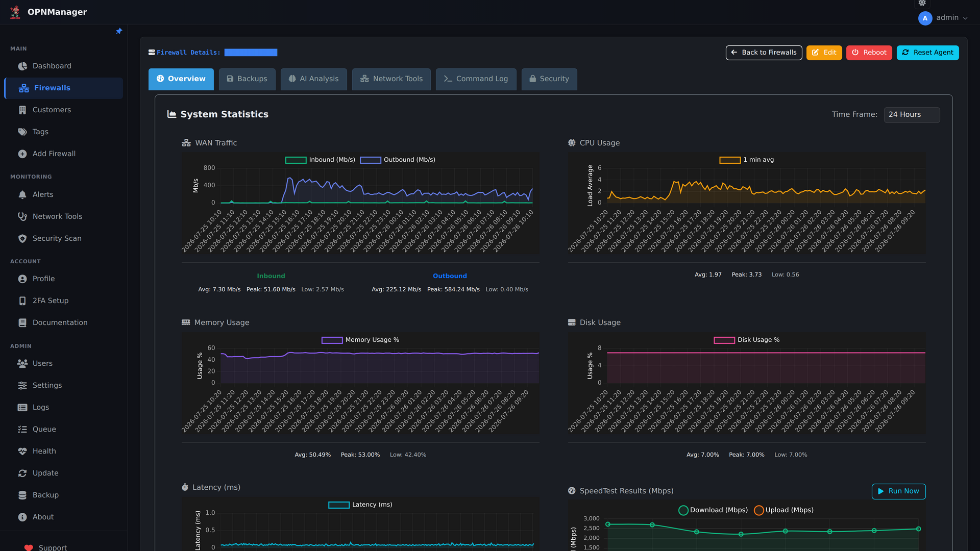The height and width of the screenshot is (551, 980).
Task: Click the CPU Usage chip icon
Action: pos(572,143)
